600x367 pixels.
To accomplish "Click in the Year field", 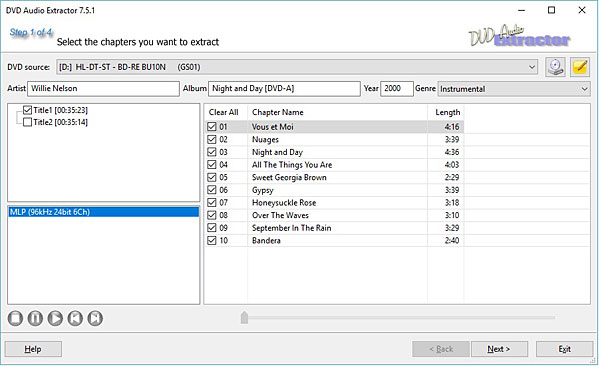I will click(x=397, y=88).
